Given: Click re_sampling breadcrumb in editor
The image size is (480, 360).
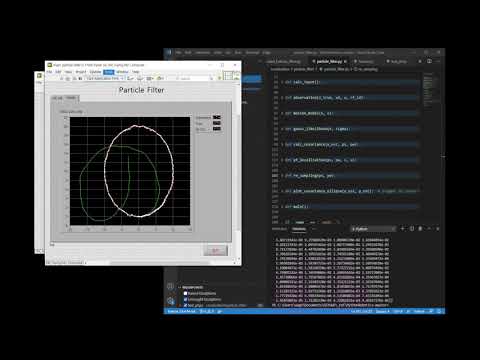Looking at the screenshot, I should [365, 69].
